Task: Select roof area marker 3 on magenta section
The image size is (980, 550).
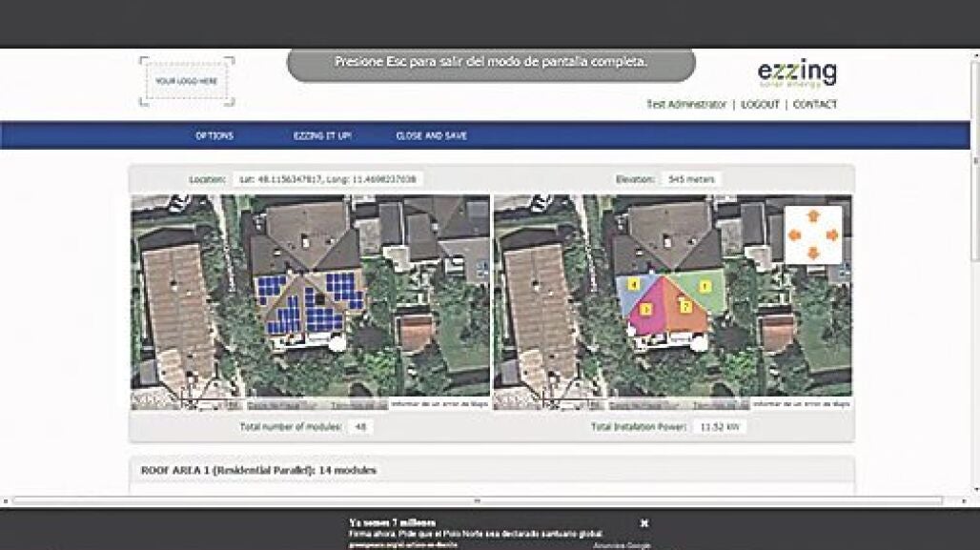Action: (x=646, y=309)
